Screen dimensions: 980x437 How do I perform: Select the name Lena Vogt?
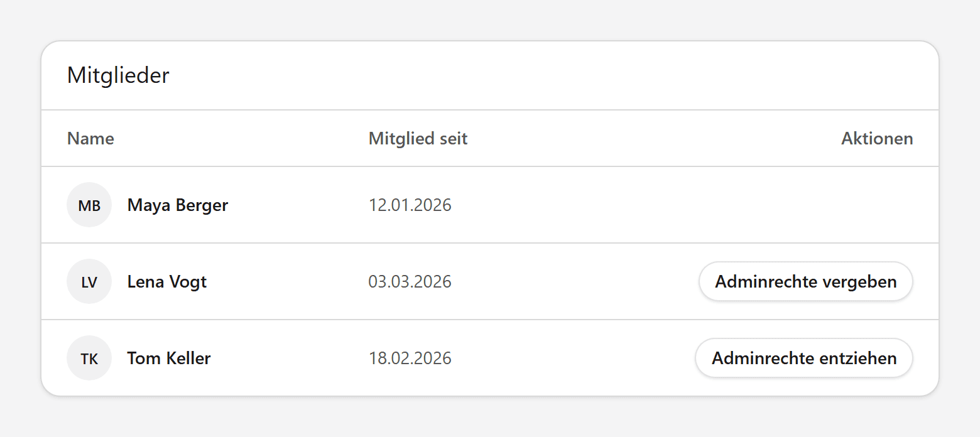tap(167, 281)
